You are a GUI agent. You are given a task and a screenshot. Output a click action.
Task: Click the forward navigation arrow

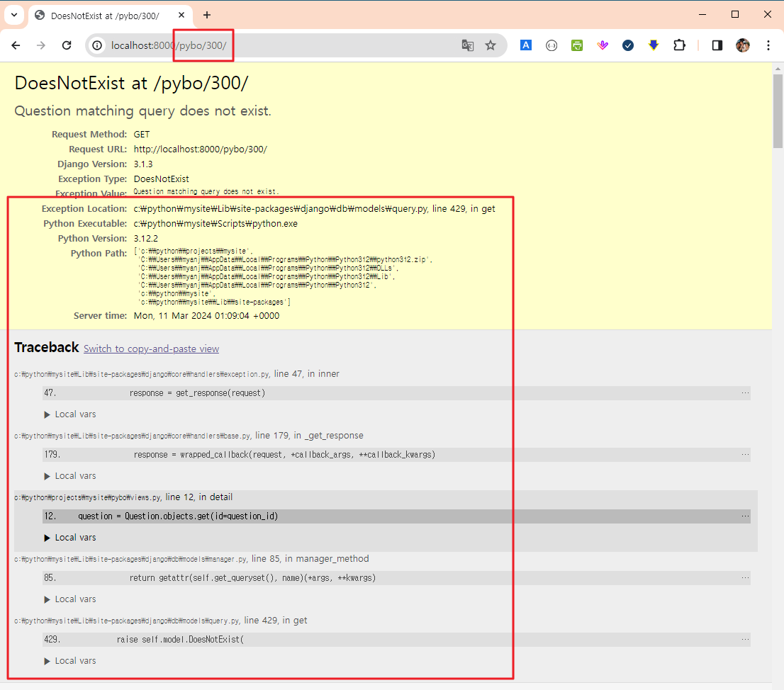pyautogui.click(x=41, y=45)
